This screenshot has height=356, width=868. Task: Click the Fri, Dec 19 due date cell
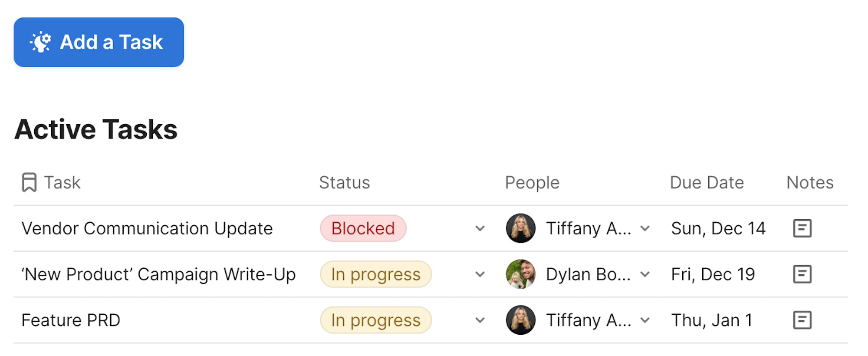[713, 274]
